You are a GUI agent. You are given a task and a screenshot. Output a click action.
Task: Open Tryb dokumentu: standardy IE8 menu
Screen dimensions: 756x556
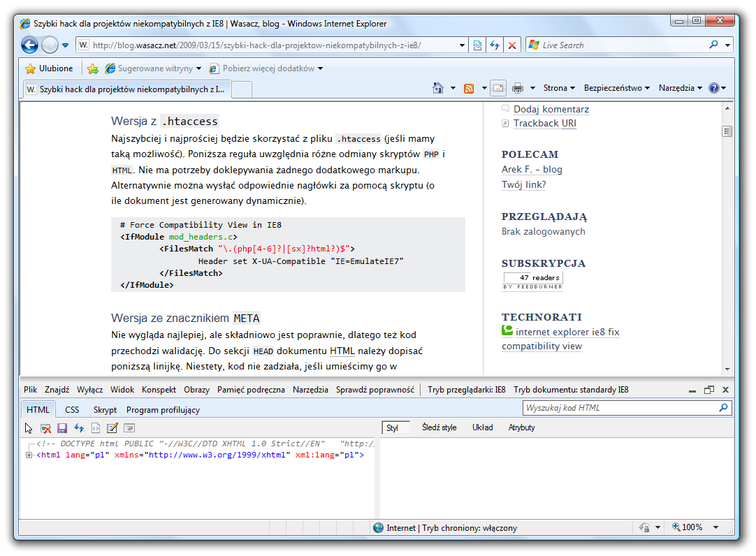coord(571,390)
